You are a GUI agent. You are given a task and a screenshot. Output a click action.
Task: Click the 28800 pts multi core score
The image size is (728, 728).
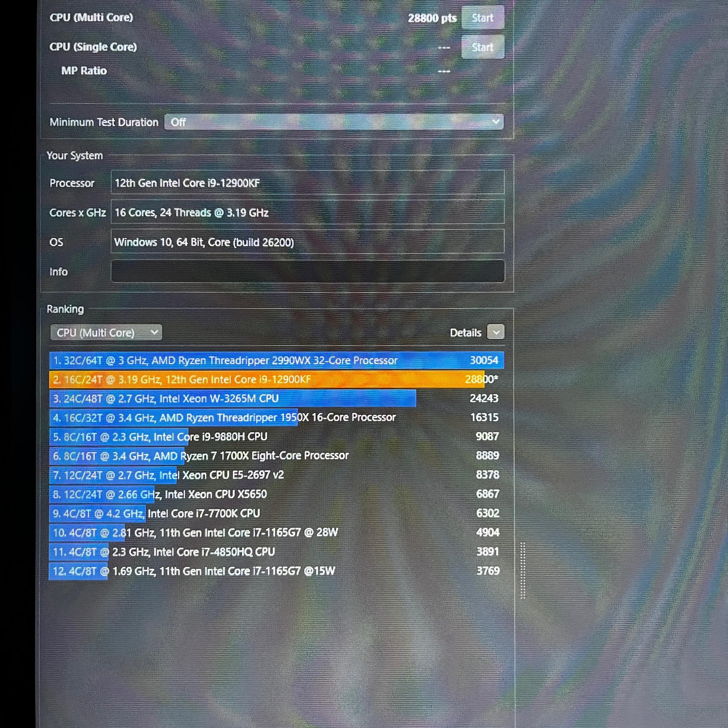click(x=432, y=18)
